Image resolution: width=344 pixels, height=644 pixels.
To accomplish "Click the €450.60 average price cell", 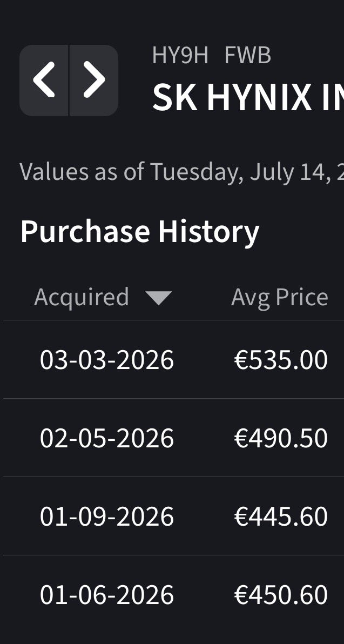I will [281, 595].
